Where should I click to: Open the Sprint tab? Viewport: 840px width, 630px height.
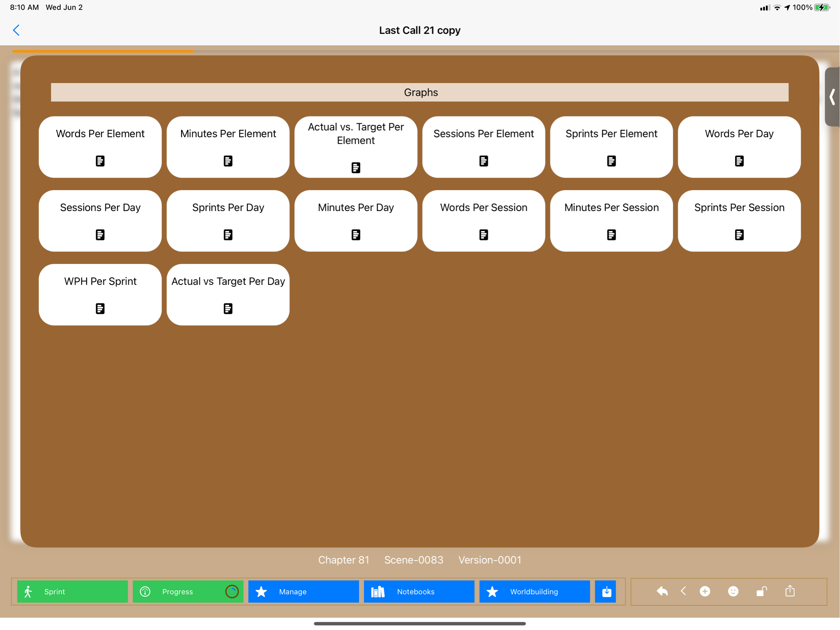tap(72, 591)
